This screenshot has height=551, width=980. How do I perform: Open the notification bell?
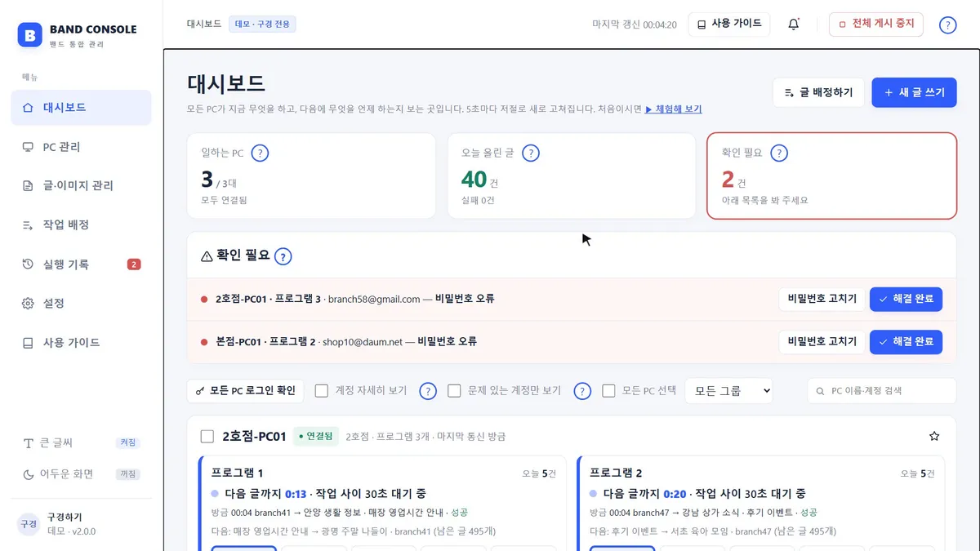click(x=793, y=24)
